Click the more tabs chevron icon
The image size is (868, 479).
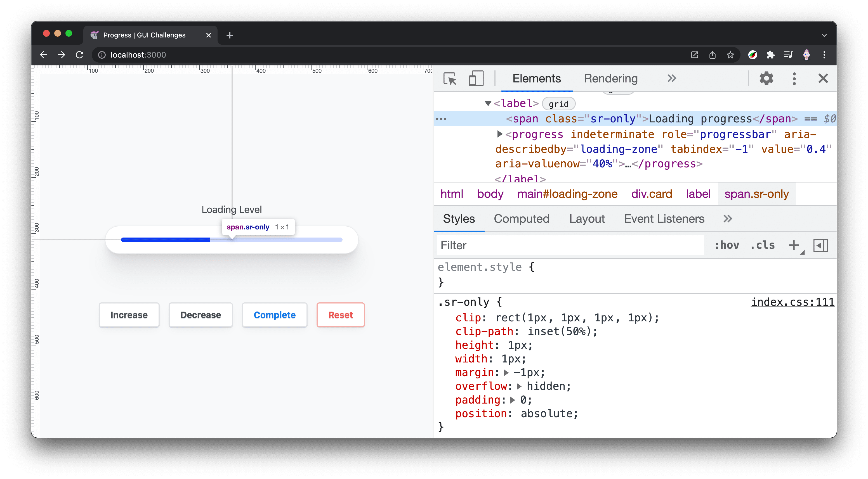click(x=671, y=79)
